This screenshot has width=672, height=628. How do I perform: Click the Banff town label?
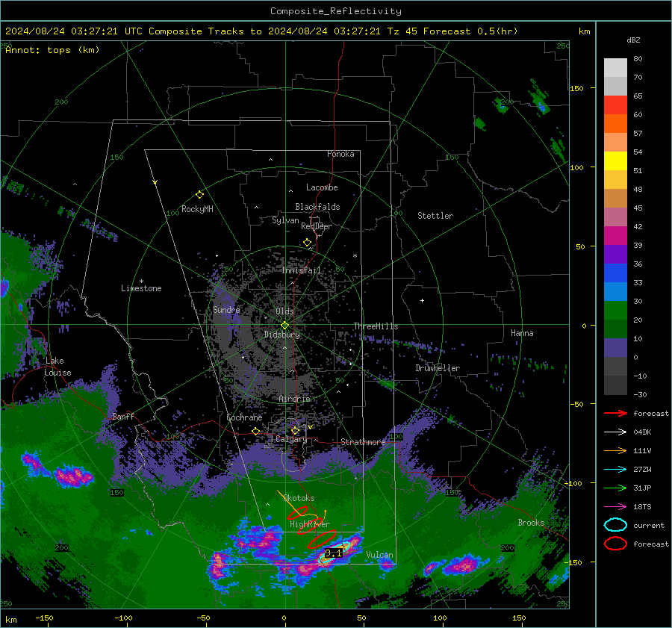(123, 416)
